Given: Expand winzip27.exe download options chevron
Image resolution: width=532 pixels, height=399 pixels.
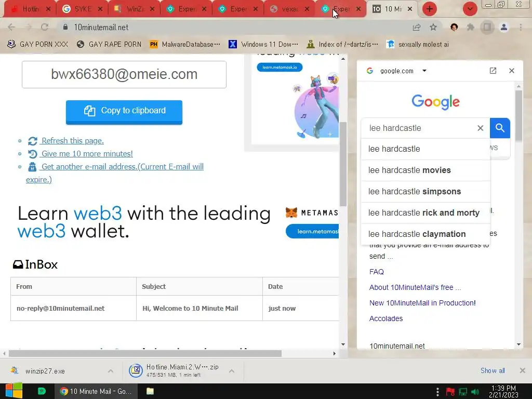Looking at the screenshot, I should click(x=111, y=371).
